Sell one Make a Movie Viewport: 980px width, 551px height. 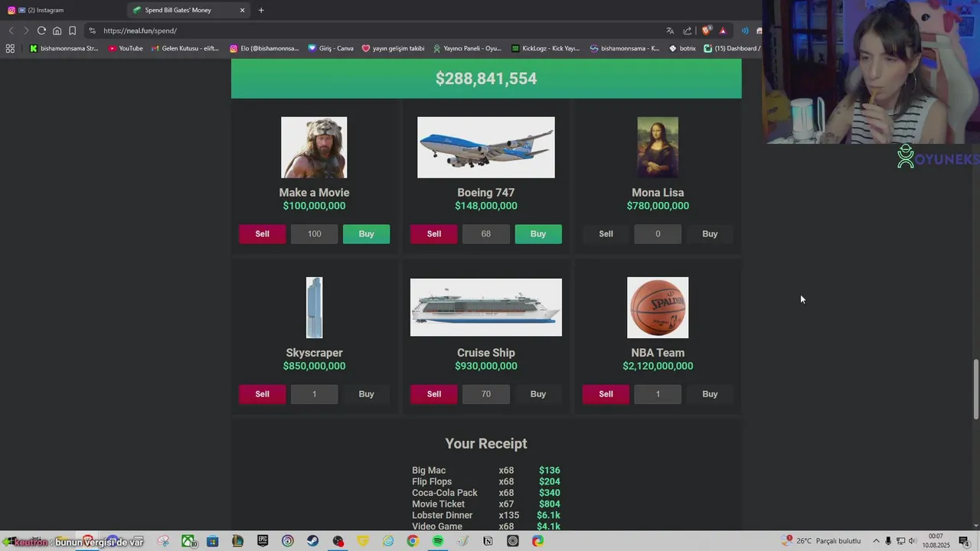[262, 233]
